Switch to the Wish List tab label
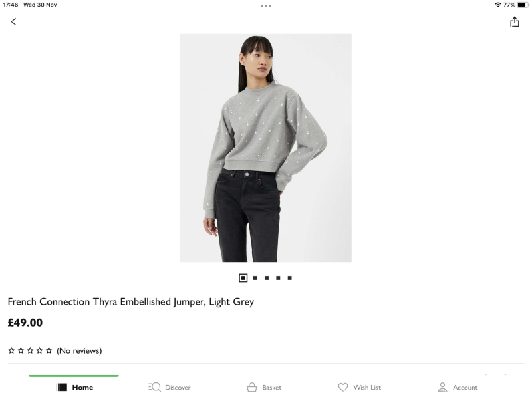This screenshot has height=399, width=532. tap(367, 388)
